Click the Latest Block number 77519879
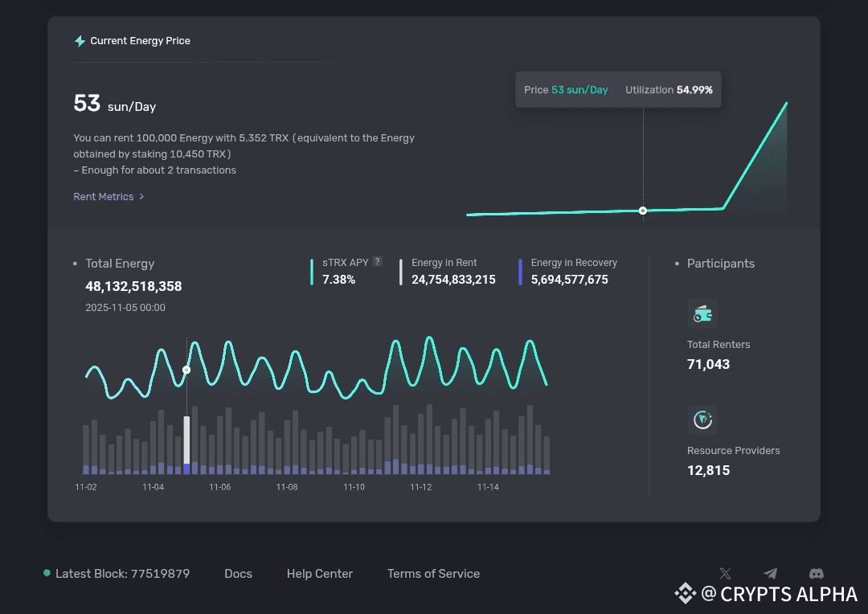Image resolution: width=868 pixels, height=614 pixels. (x=158, y=574)
